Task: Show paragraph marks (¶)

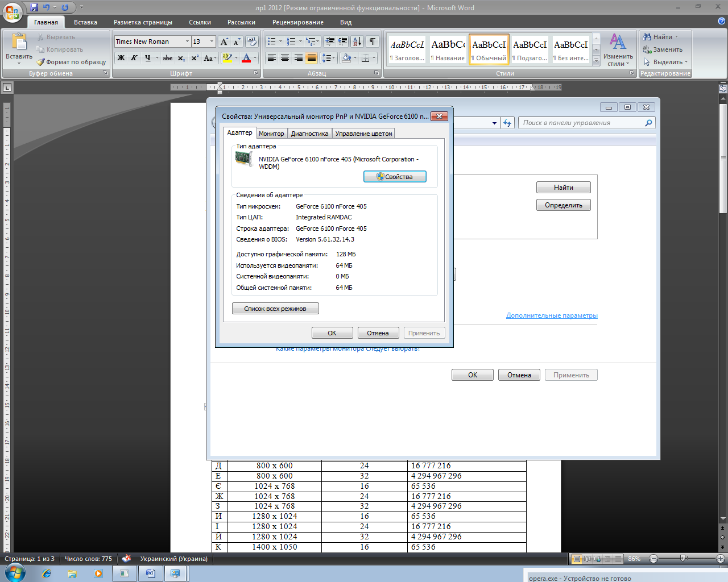Action: [372, 41]
